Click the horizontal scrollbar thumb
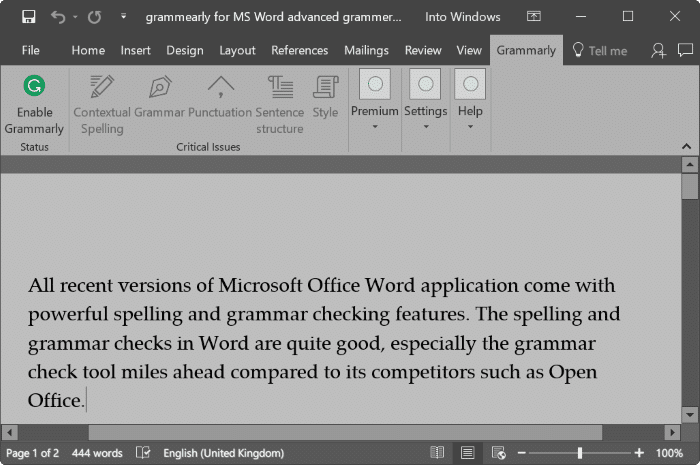 click(345, 432)
